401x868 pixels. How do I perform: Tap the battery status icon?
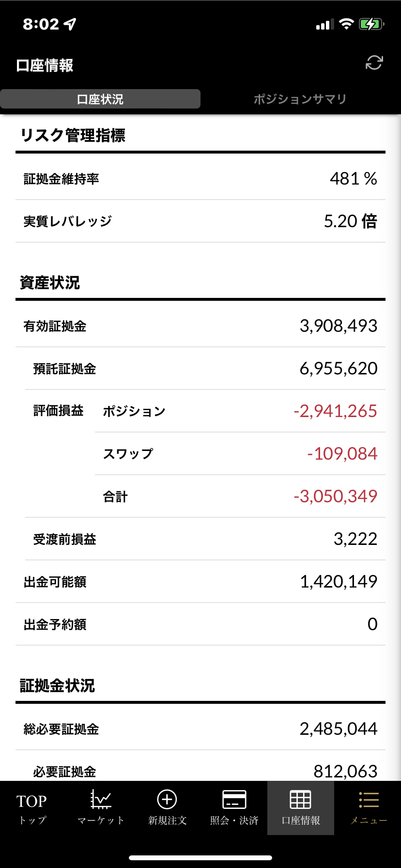(x=371, y=24)
